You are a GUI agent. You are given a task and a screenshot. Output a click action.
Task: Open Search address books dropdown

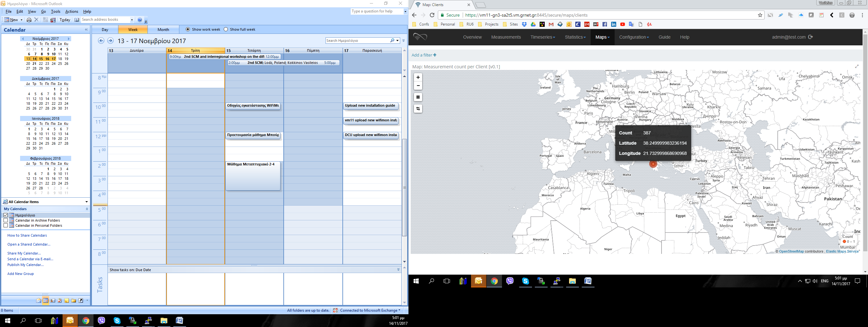tap(132, 20)
